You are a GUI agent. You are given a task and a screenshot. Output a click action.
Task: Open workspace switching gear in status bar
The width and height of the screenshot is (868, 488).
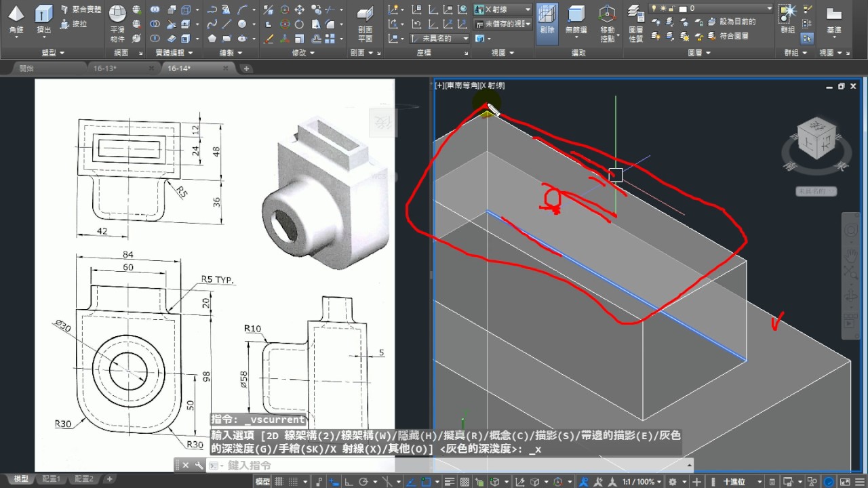(672, 482)
